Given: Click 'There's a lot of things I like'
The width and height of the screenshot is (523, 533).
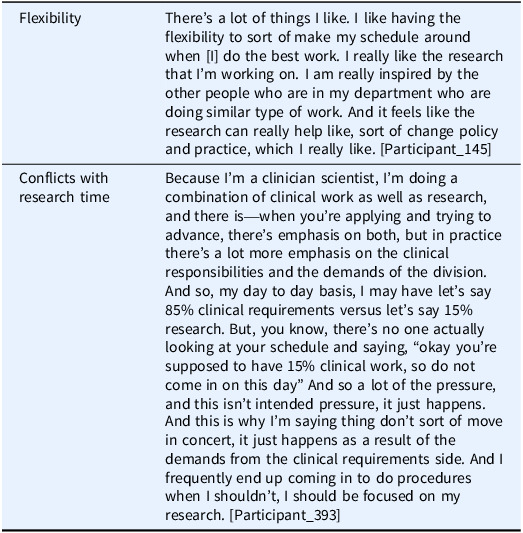Looking at the screenshot, I should coord(257,18).
